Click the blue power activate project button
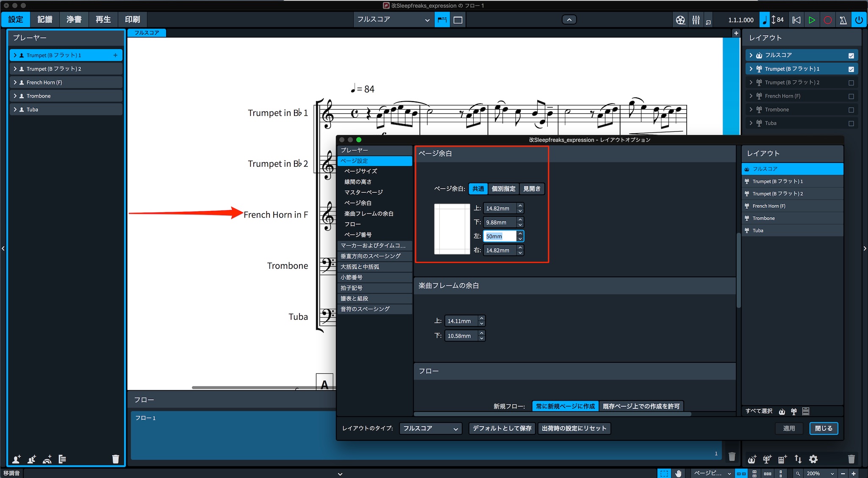Screen dimensions: 868x478 point(859,20)
